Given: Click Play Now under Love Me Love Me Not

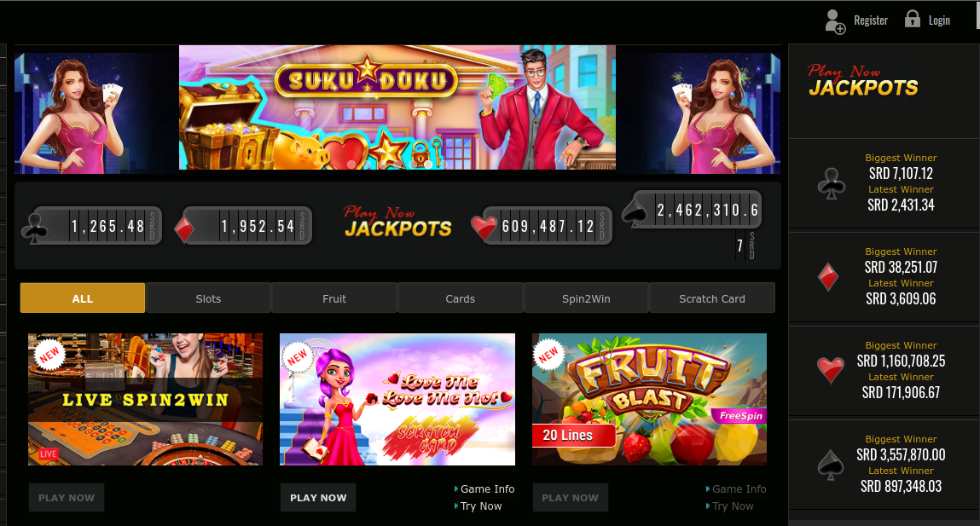Looking at the screenshot, I should [x=318, y=497].
